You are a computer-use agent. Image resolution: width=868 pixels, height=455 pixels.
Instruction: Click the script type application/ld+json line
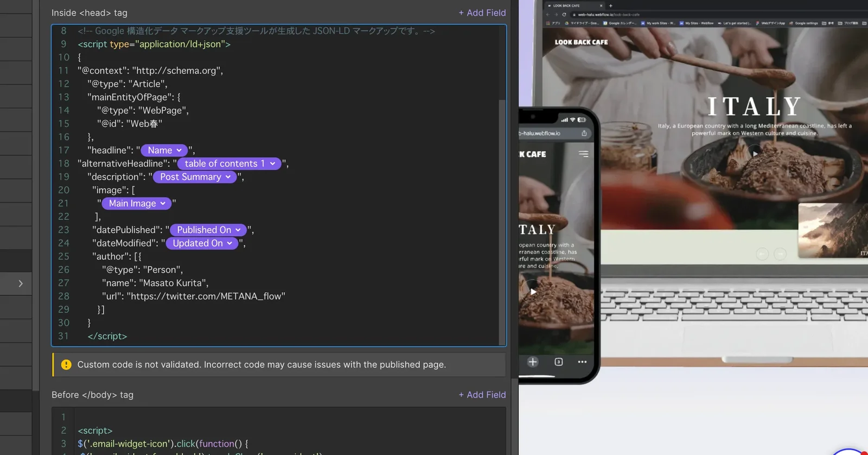[154, 44]
